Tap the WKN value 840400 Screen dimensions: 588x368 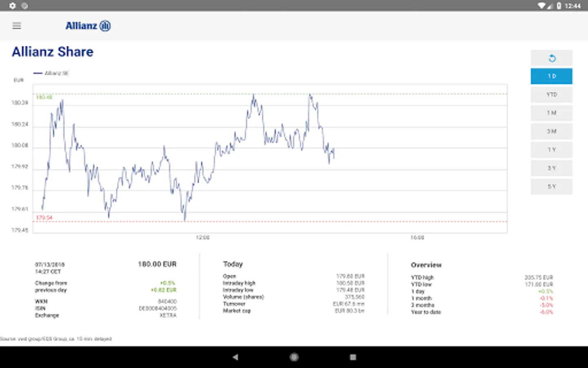click(167, 301)
